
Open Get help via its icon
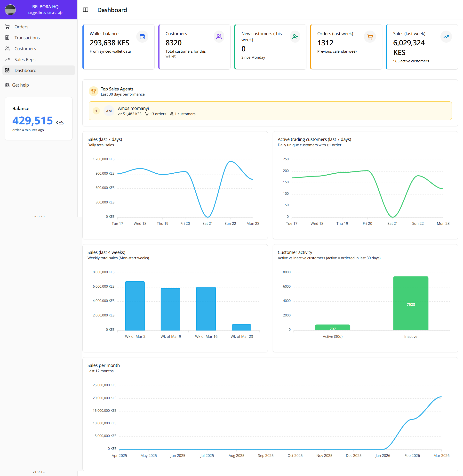(7, 85)
